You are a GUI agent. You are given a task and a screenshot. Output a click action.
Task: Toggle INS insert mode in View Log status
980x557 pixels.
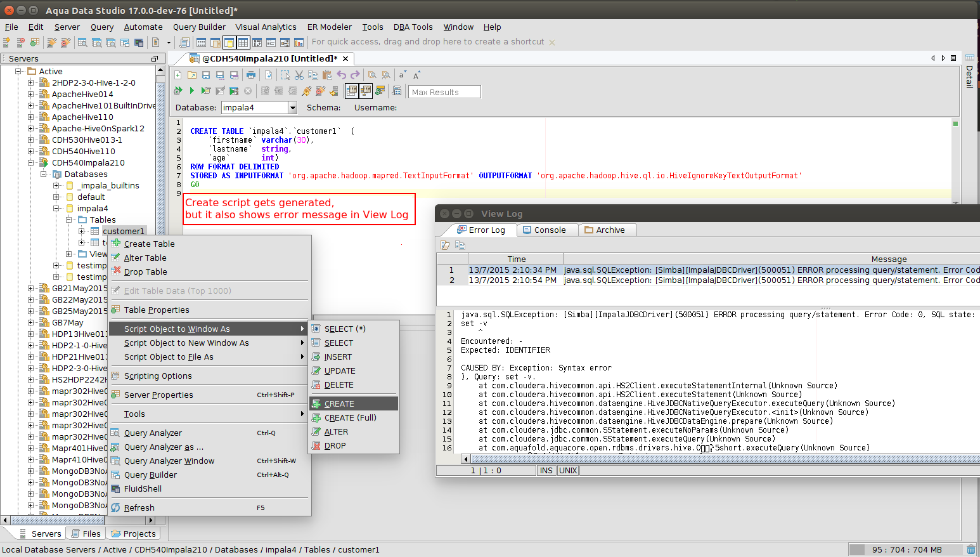click(x=546, y=470)
